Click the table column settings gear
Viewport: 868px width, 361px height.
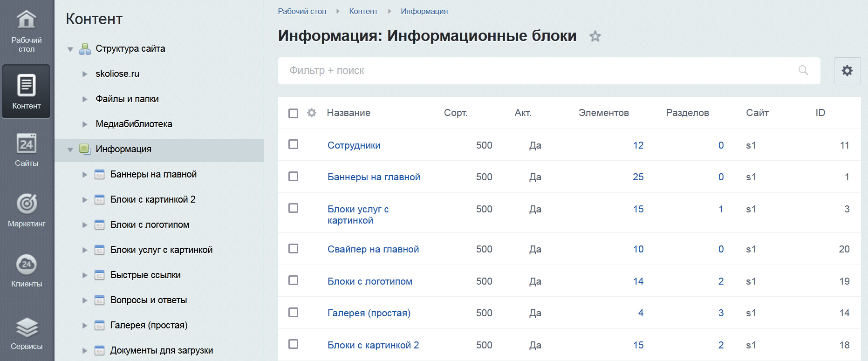click(312, 113)
